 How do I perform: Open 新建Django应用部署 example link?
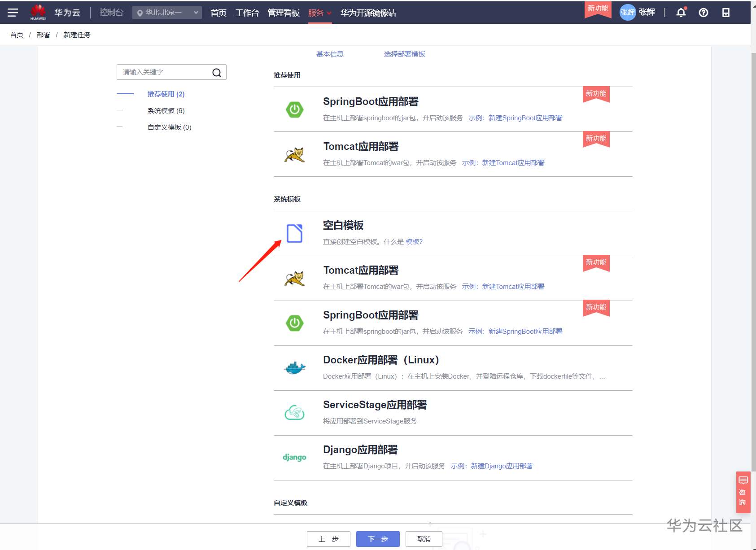(x=502, y=466)
